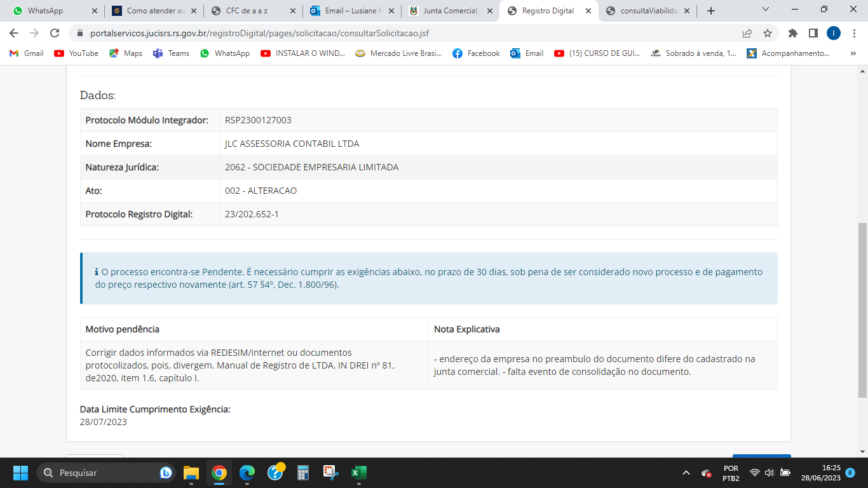Show hidden system tray icons
The height and width of the screenshot is (488, 868).
(x=686, y=473)
